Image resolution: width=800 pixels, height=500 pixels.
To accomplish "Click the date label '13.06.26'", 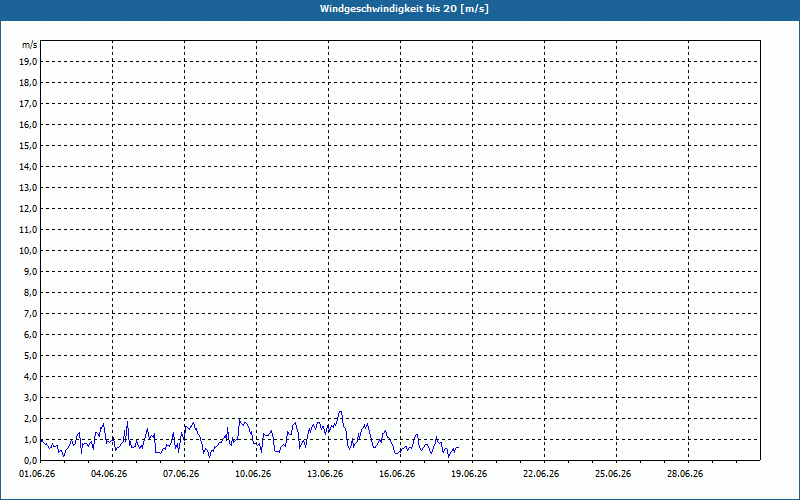I will click(325, 474).
